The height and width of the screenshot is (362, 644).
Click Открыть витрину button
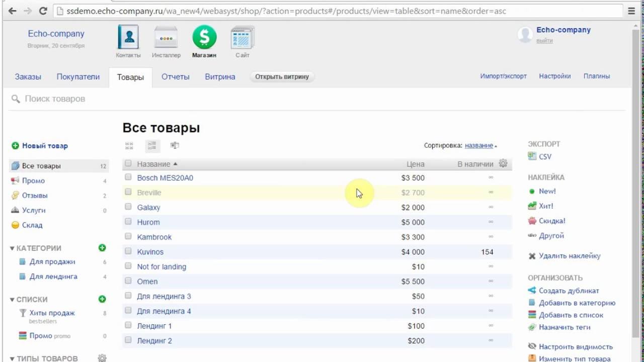(282, 77)
